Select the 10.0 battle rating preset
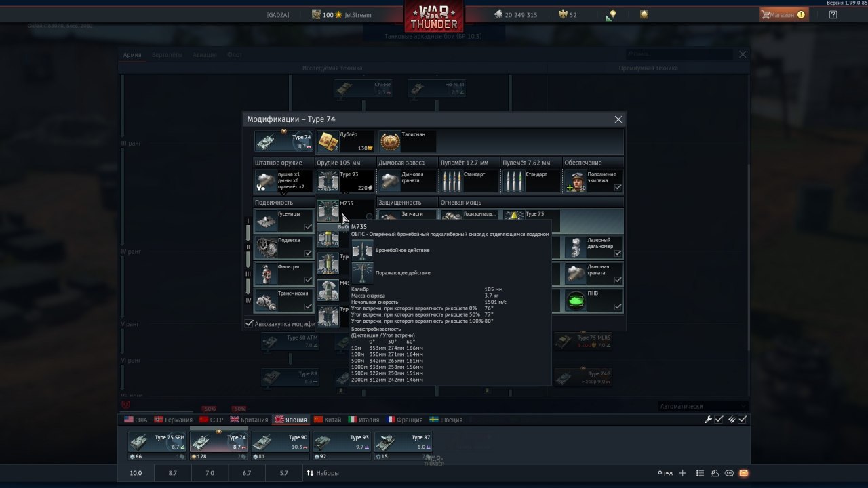The width and height of the screenshot is (868, 488). [136, 473]
